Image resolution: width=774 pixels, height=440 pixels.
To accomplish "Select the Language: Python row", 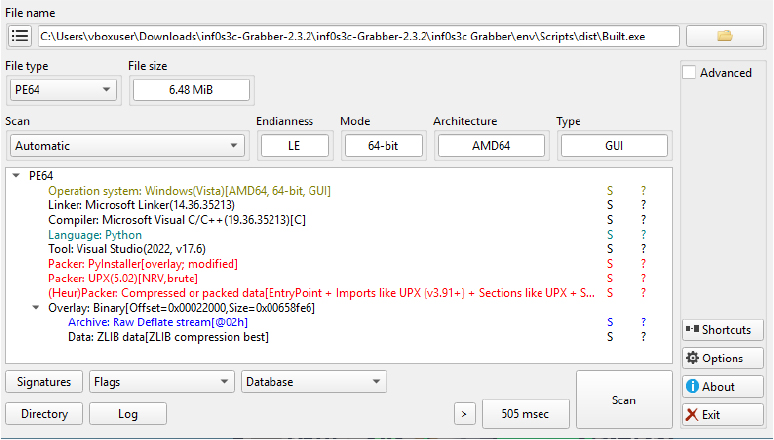I will [x=95, y=235].
